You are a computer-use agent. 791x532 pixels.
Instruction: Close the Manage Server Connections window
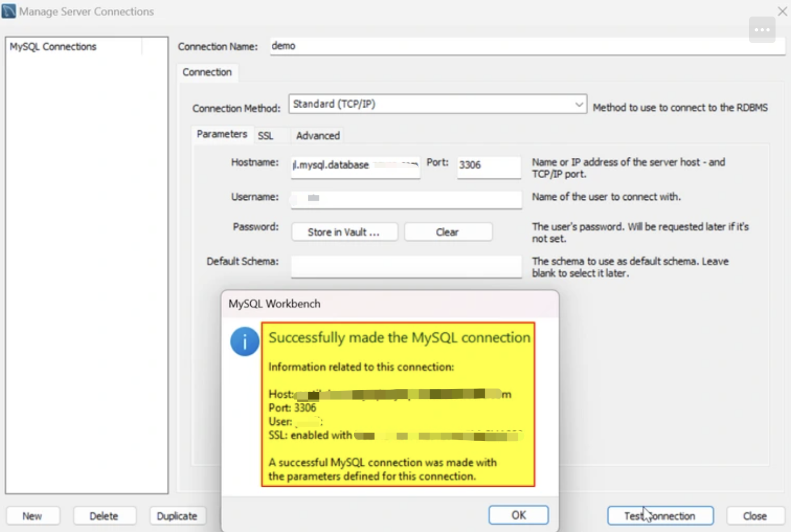coord(782,11)
